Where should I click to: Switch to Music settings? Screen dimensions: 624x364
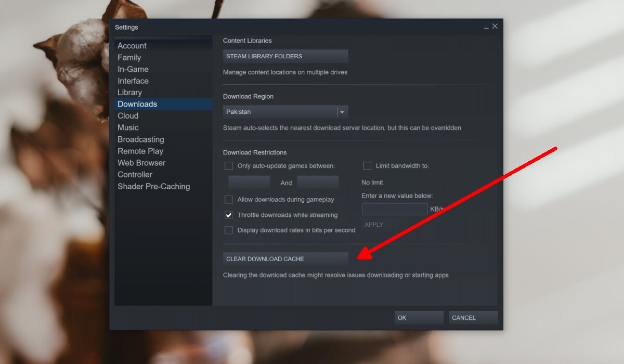coord(128,127)
